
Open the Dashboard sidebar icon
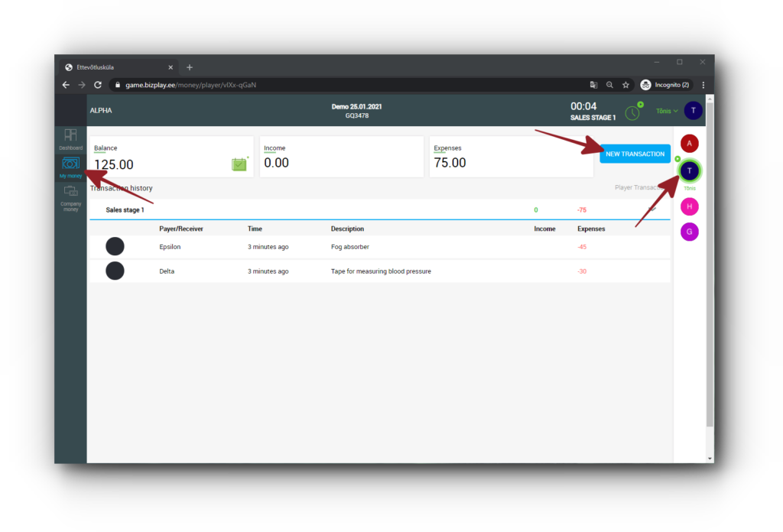(x=70, y=138)
